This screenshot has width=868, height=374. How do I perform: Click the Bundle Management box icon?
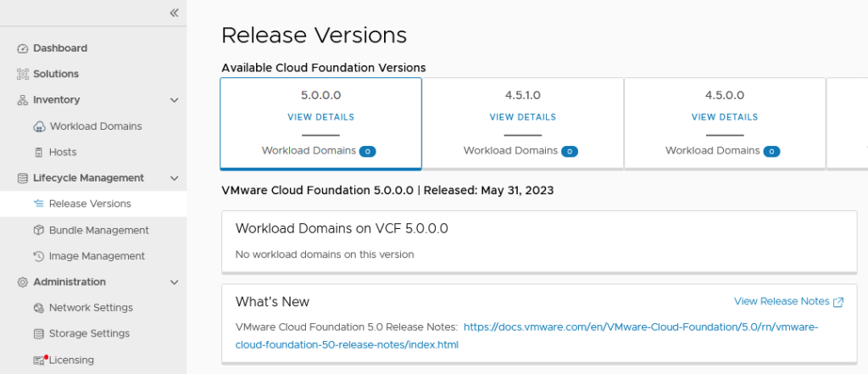pyautogui.click(x=39, y=231)
